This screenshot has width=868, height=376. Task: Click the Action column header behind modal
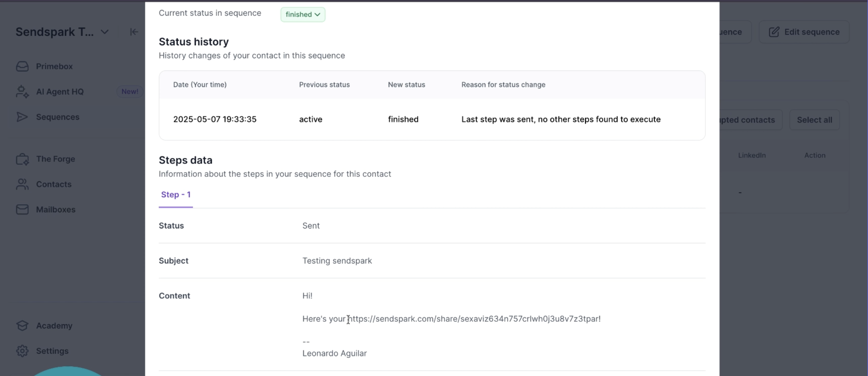(815, 155)
